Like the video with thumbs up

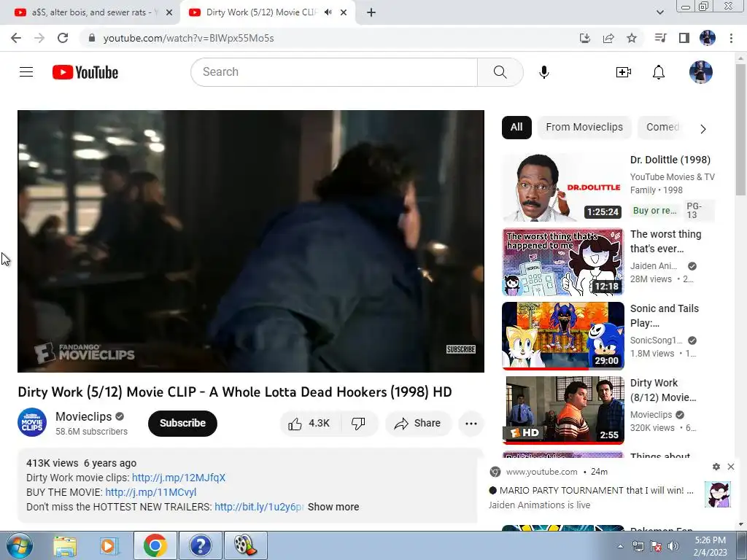pos(309,424)
